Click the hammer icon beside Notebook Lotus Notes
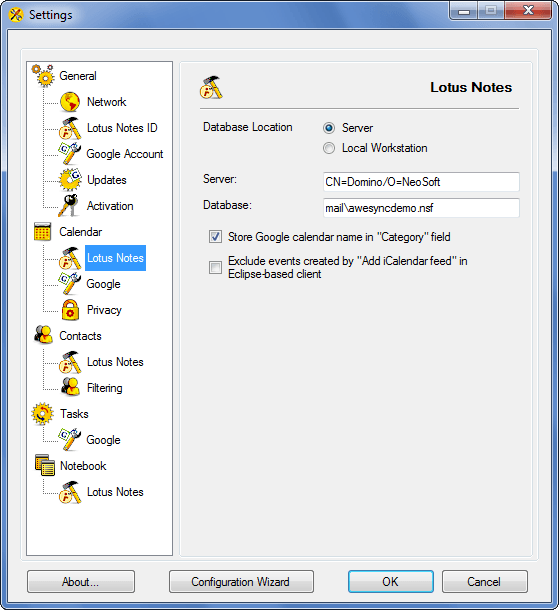The image size is (559, 610). click(x=70, y=492)
